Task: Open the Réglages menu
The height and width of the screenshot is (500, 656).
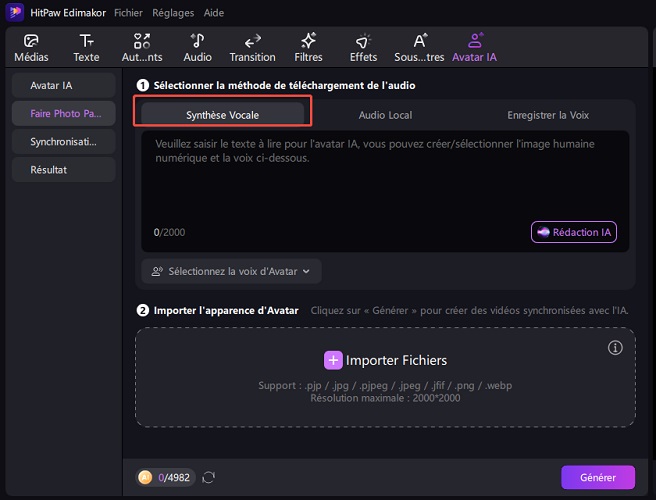Action: [x=173, y=13]
